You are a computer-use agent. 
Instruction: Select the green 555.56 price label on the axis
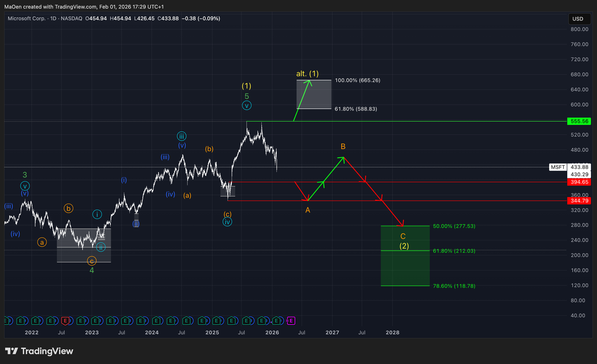(x=579, y=121)
